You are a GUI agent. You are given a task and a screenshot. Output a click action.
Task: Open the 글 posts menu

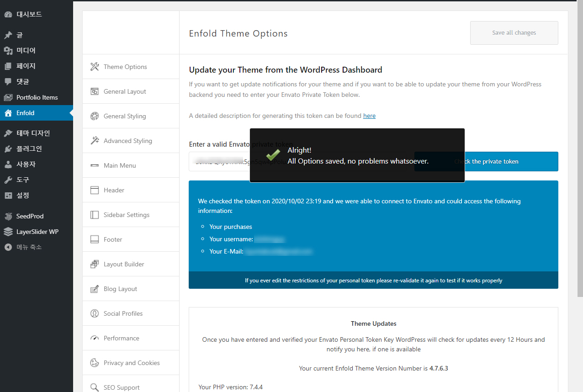click(x=37, y=35)
